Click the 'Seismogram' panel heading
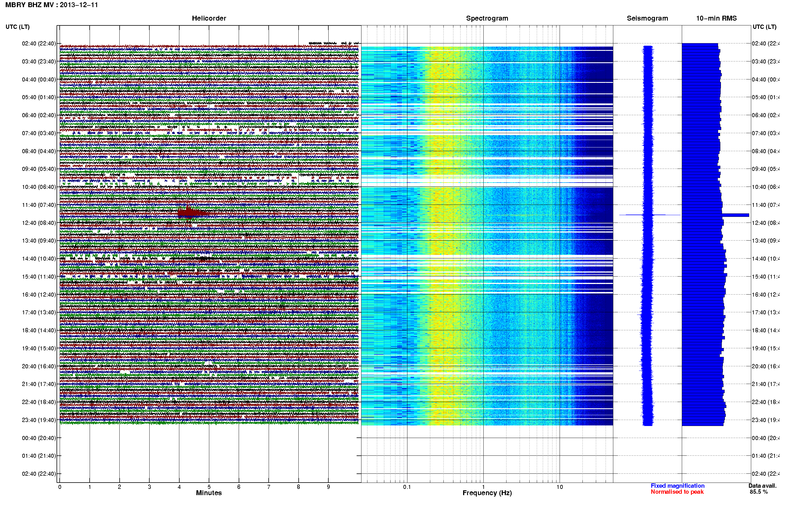This screenshot has width=812, height=508. (x=647, y=19)
